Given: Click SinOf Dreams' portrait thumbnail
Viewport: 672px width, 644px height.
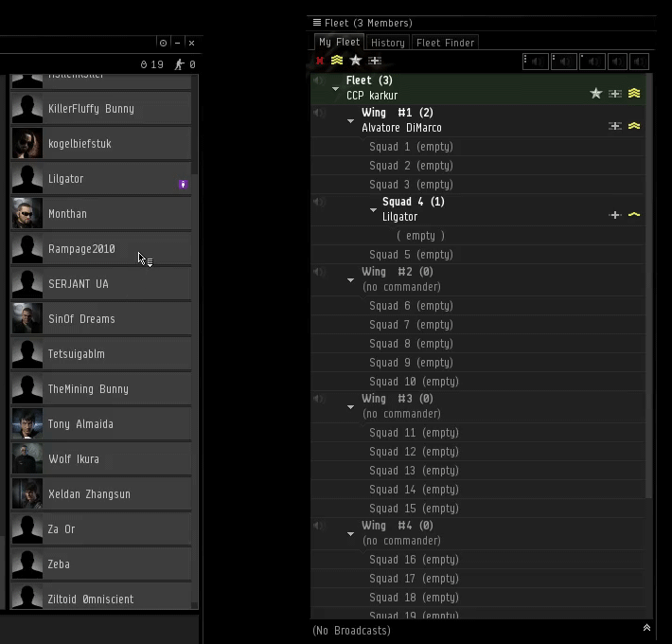Looking at the screenshot, I should [27, 318].
